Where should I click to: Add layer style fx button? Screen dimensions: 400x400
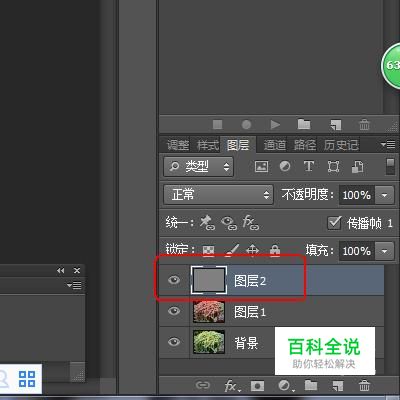tap(232, 386)
